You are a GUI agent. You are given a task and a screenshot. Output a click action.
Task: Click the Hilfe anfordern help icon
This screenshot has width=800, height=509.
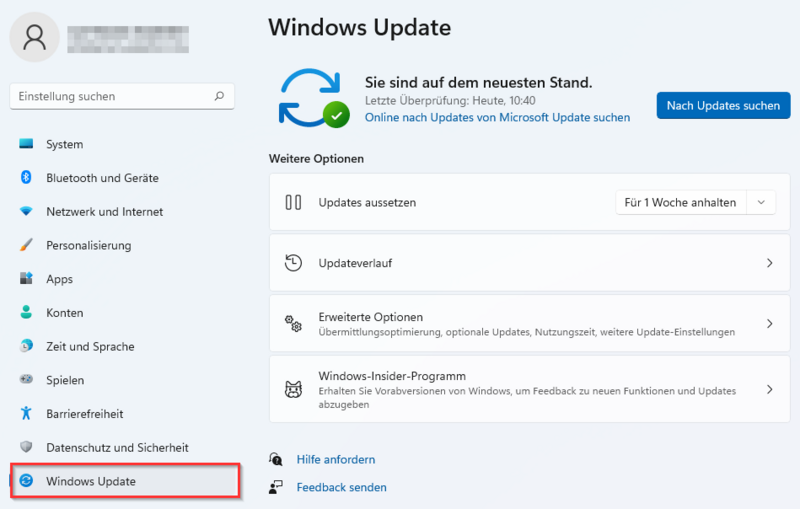pyautogui.click(x=276, y=460)
